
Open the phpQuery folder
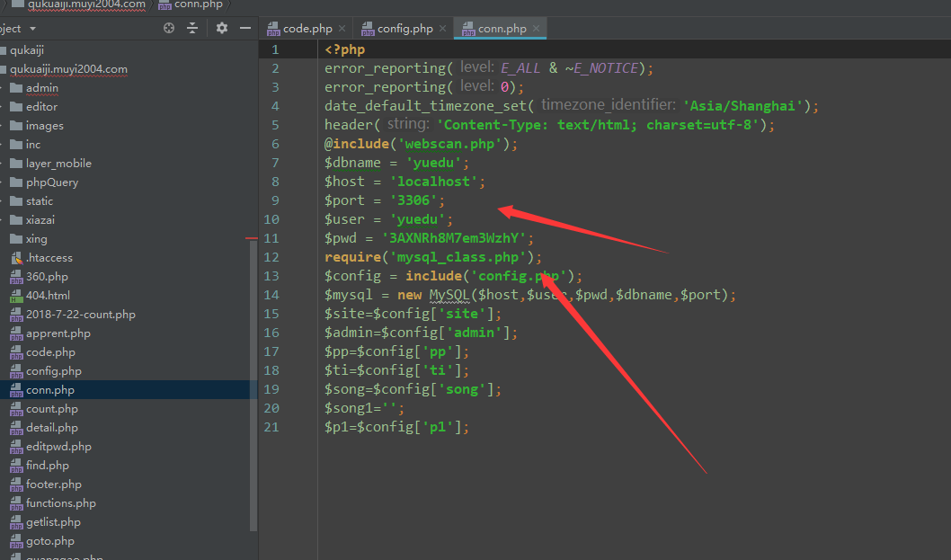pyautogui.click(x=52, y=182)
